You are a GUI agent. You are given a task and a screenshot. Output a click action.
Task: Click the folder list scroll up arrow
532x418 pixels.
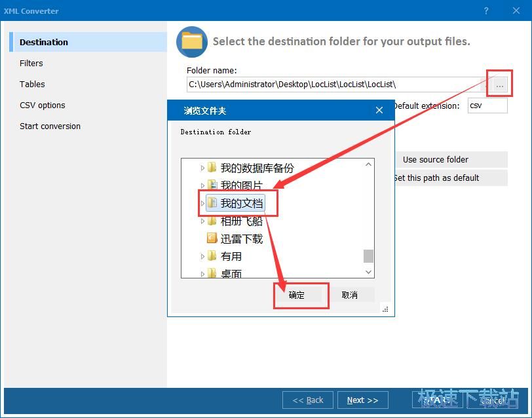(x=368, y=164)
